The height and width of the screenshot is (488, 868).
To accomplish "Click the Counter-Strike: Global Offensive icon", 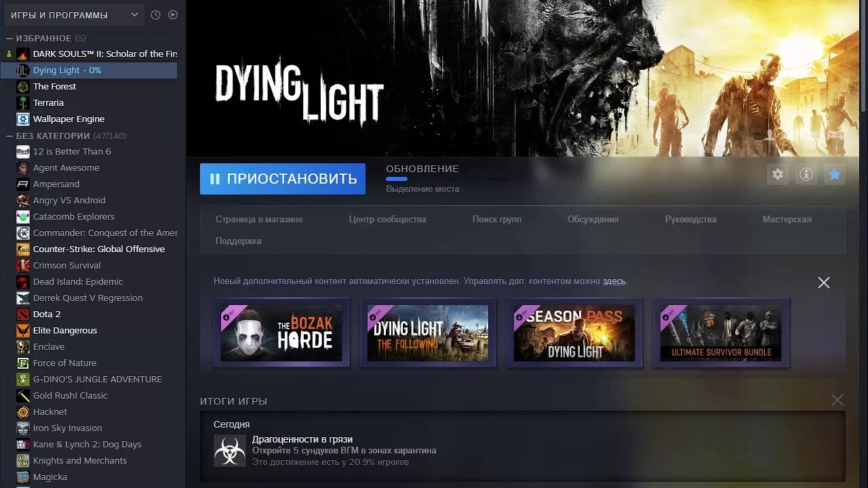I will click(23, 249).
